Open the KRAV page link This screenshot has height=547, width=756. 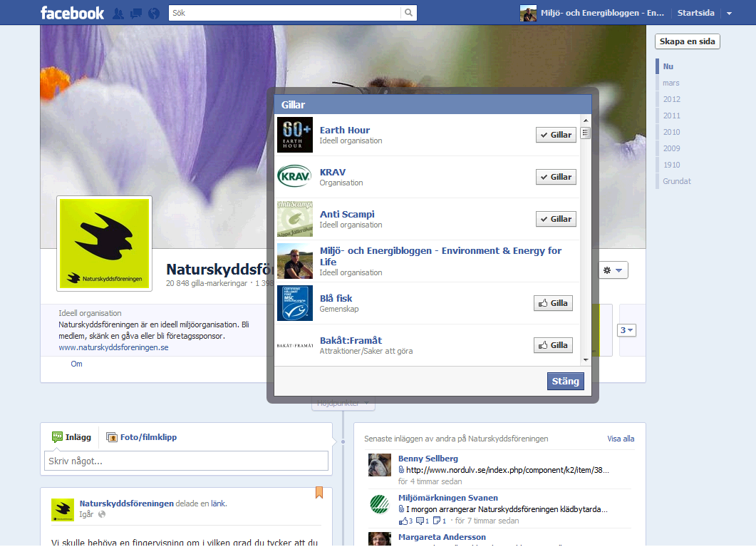(x=333, y=172)
